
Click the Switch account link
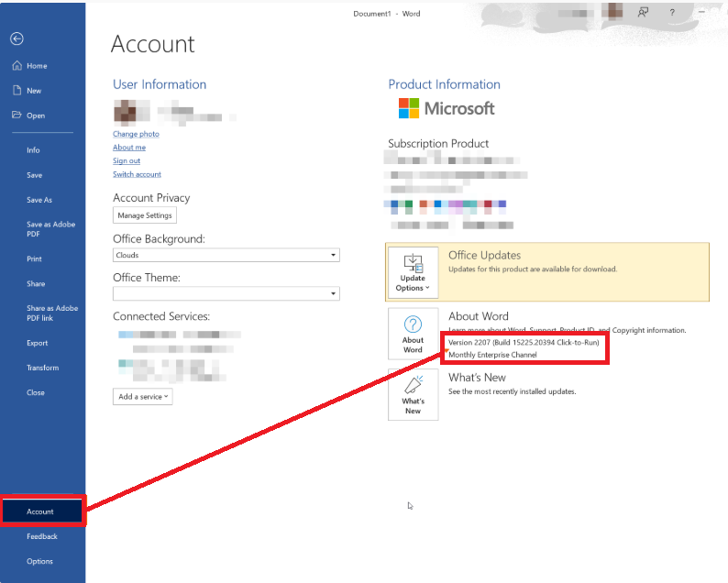[x=137, y=174]
